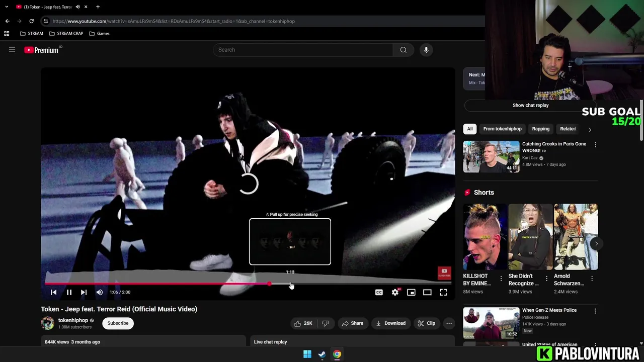Open a new browser tab
The width and height of the screenshot is (644, 362).
[x=98, y=7]
